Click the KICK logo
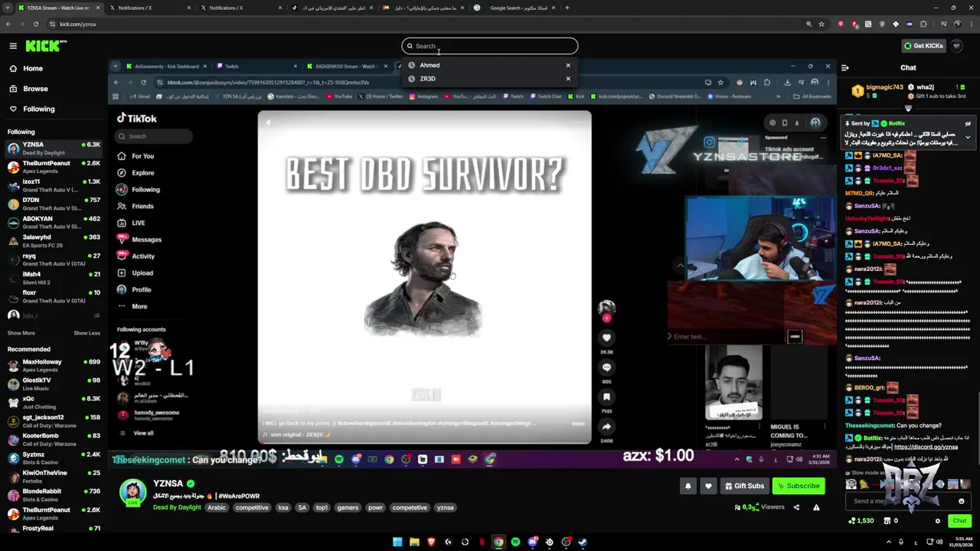980x551 pixels. click(46, 46)
